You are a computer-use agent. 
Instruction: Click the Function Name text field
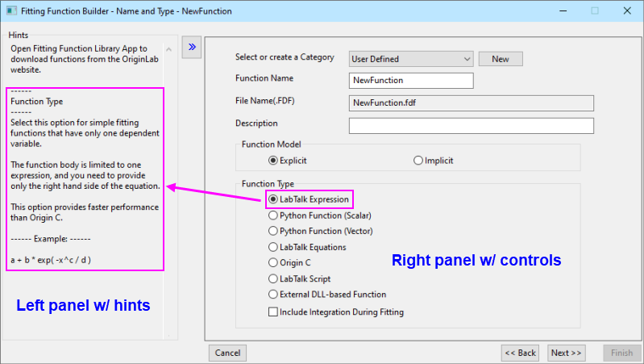[411, 81]
